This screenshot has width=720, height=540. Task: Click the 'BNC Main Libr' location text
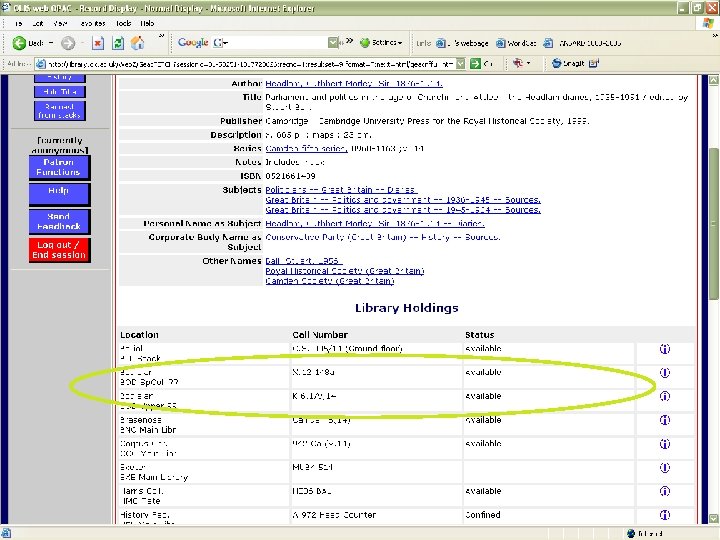148,430
